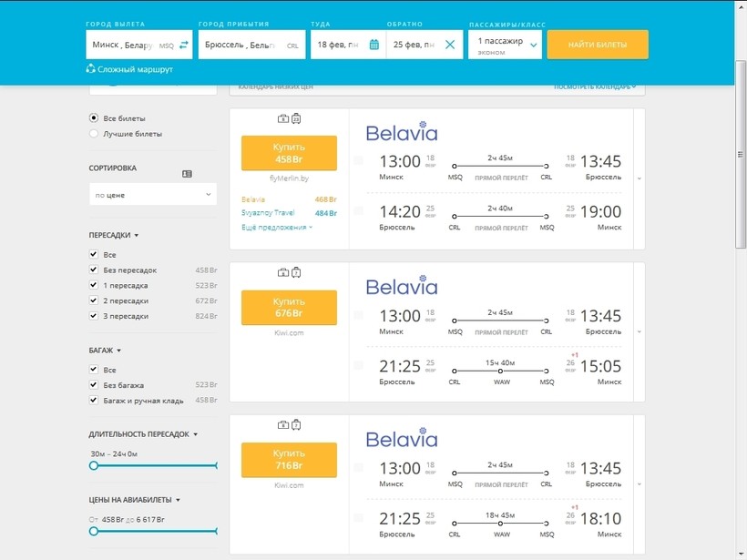This screenshot has height=560, width=747.
Task: Click the Найти билеты search button
Action: [x=598, y=45]
